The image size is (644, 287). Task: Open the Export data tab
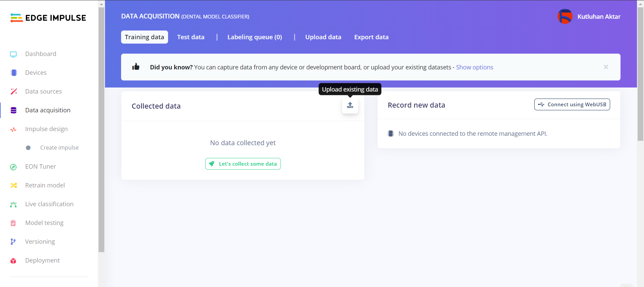371,37
